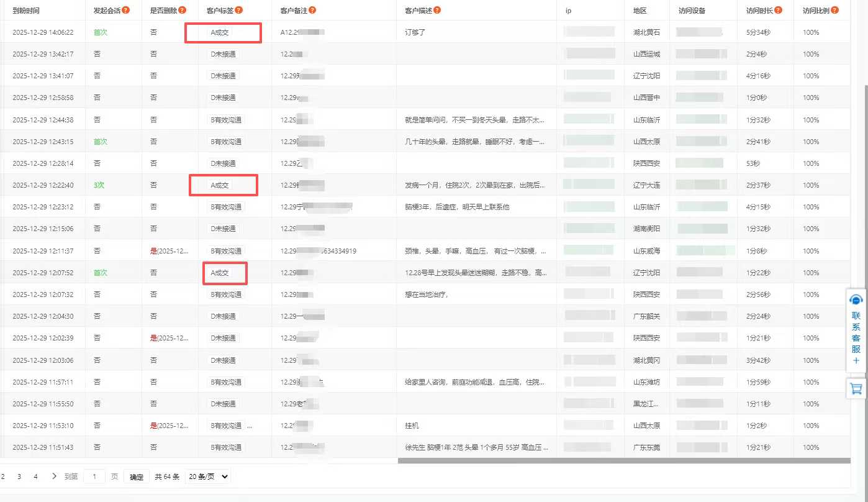Click the page number input field
This screenshot has height=502, width=868.
94,477
